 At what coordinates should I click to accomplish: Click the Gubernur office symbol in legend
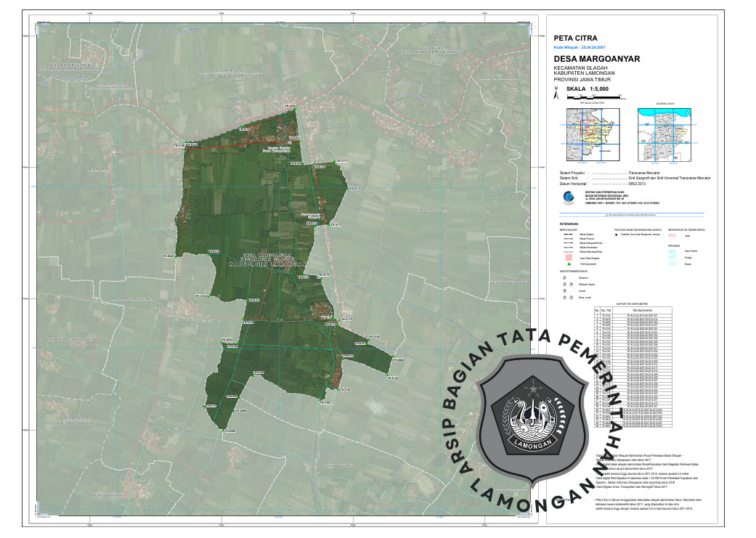pyautogui.click(x=563, y=277)
